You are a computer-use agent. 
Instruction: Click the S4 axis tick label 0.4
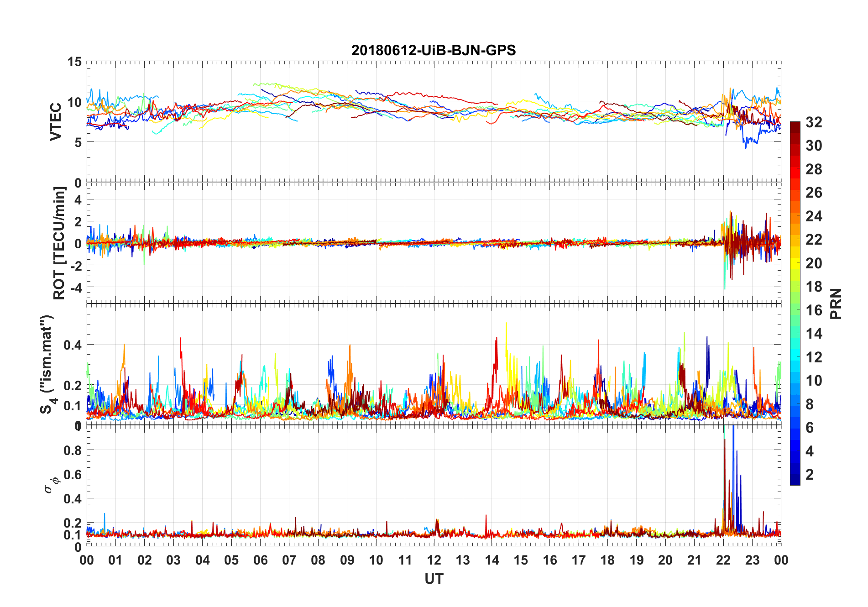pyautogui.click(x=73, y=345)
